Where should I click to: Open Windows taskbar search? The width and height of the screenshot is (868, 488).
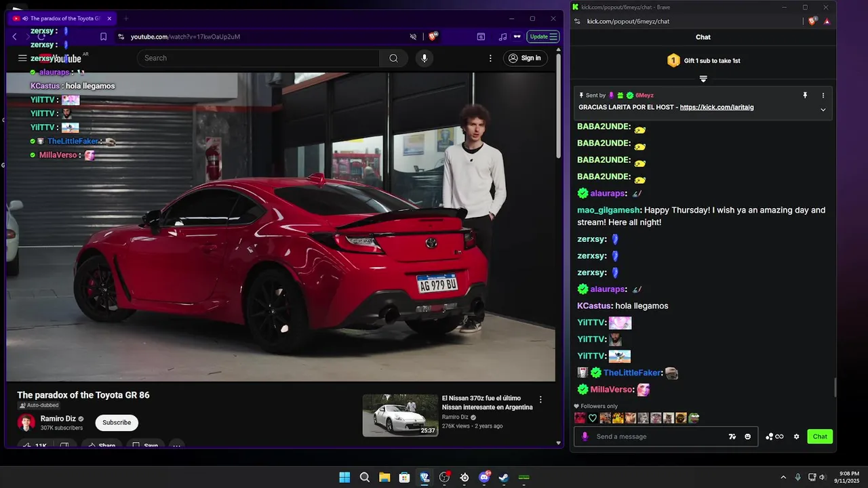365,477
